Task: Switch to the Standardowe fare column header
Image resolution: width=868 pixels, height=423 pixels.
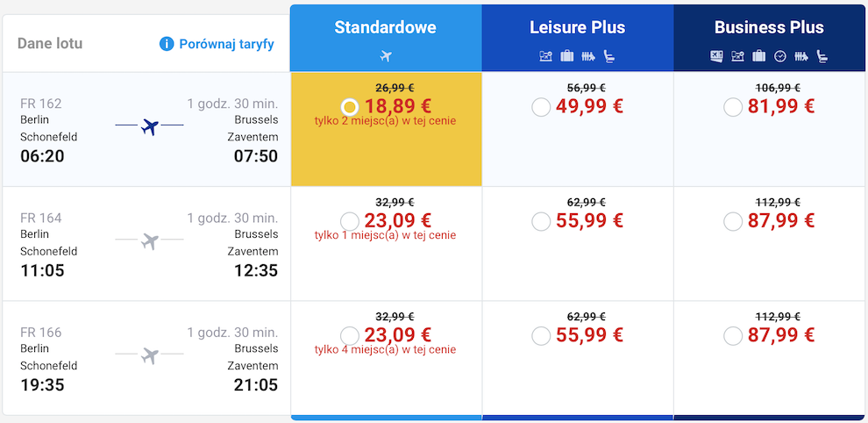Action: point(386,39)
